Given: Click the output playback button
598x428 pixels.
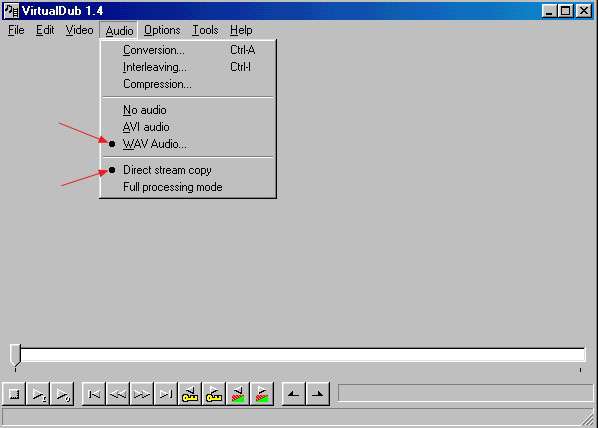Looking at the screenshot, I should (62, 394).
